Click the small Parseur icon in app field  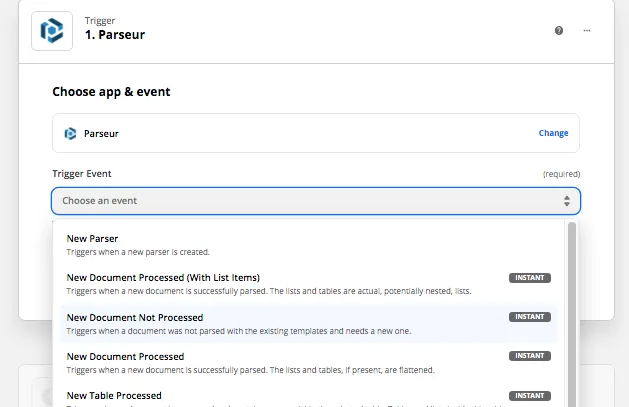pyautogui.click(x=70, y=133)
